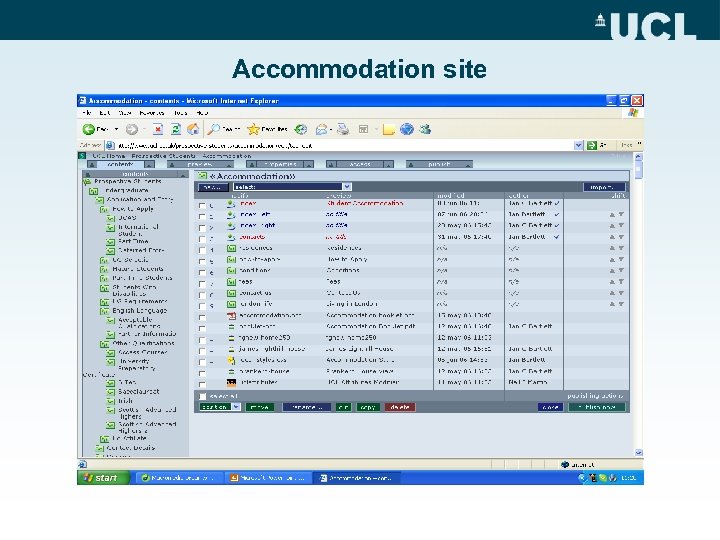Open the Back button history arrow

(117, 129)
